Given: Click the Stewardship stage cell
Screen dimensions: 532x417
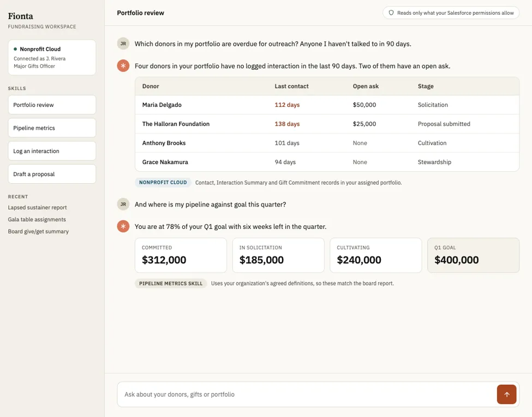Looking at the screenshot, I should tap(434, 162).
